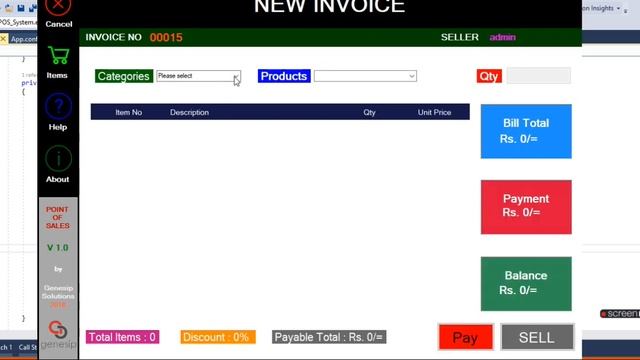640x360 pixels.
Task: Open About using the info icon
Action: pos(58,158)
